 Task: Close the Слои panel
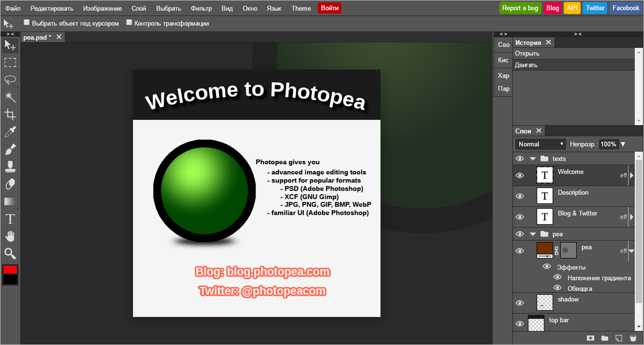tap(539, 131)
